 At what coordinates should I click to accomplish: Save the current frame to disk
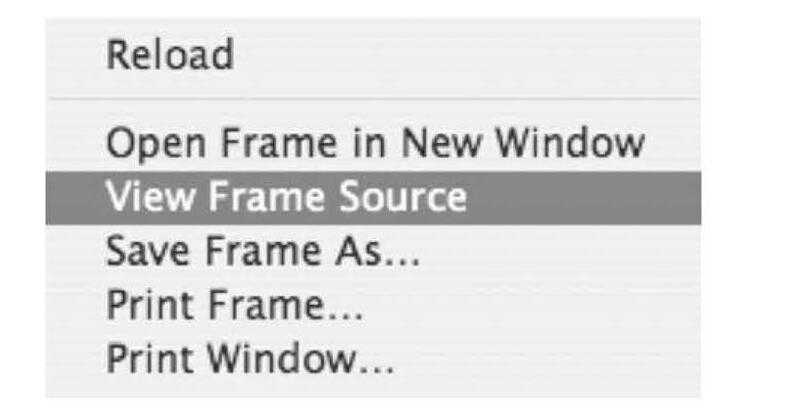tap(263, 251)
